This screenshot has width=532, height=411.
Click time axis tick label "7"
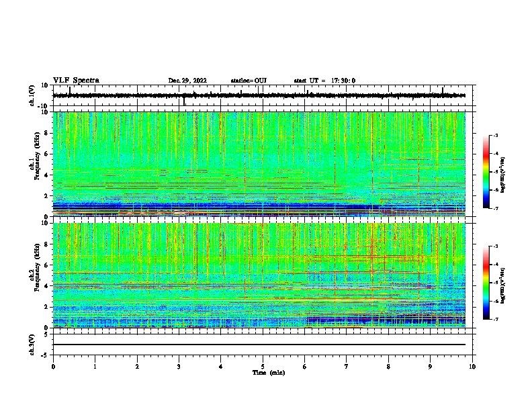pos(347,367)
